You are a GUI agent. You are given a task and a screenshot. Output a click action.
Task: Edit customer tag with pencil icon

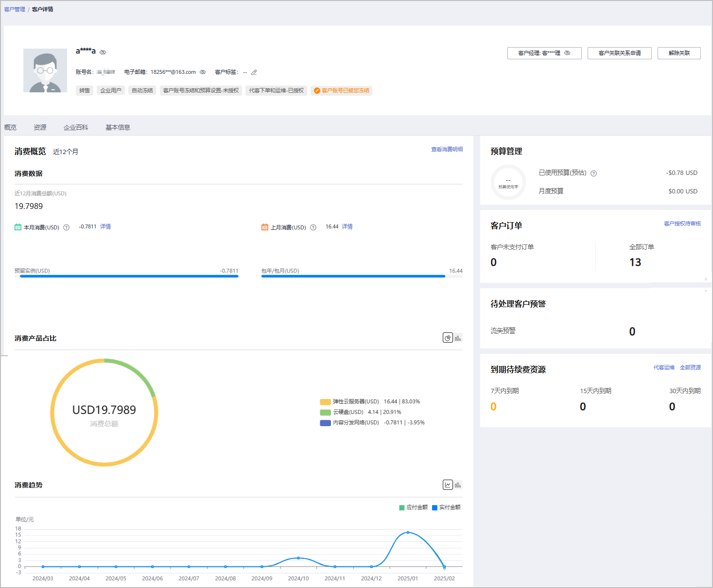254,72
